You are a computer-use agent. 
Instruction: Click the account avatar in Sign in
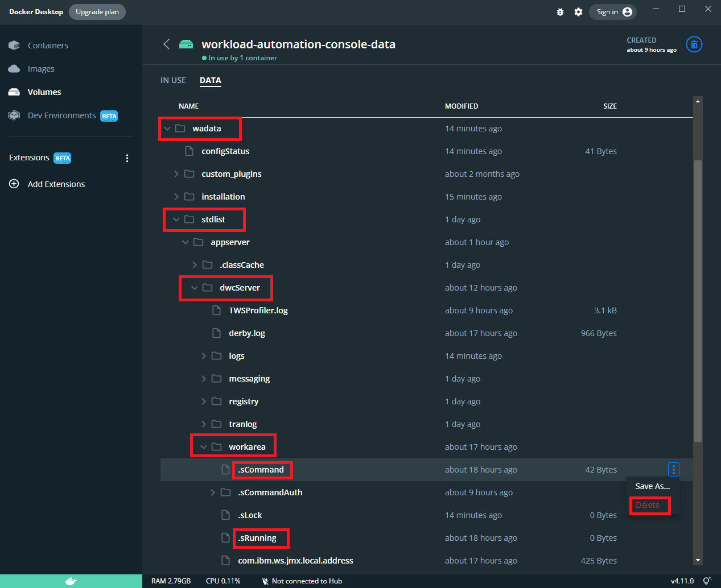point(627,12)
